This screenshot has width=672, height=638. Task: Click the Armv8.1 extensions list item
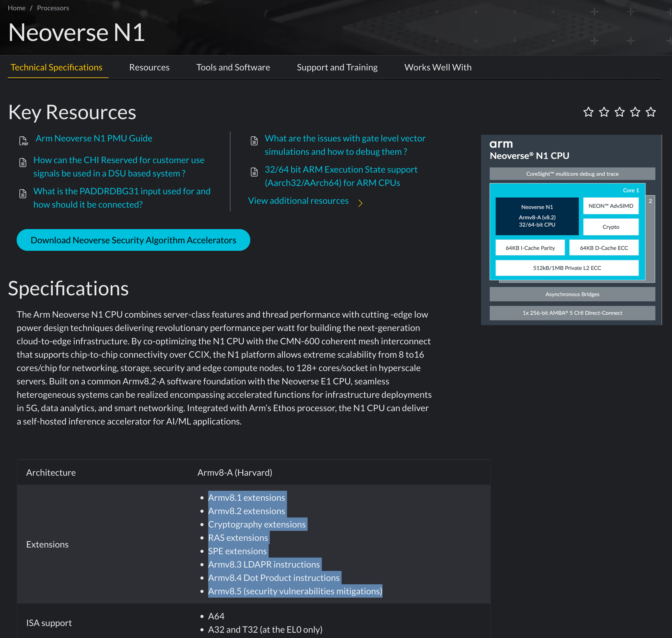(247, 497)
